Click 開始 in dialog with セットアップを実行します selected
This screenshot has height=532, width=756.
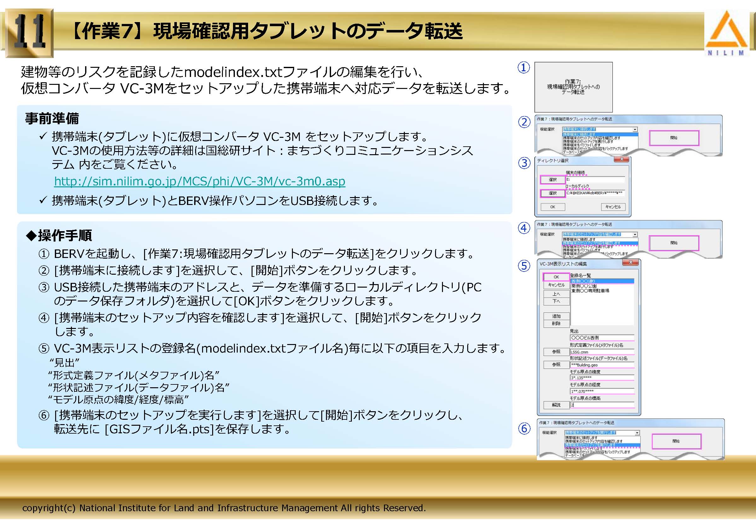click(677, 442)
